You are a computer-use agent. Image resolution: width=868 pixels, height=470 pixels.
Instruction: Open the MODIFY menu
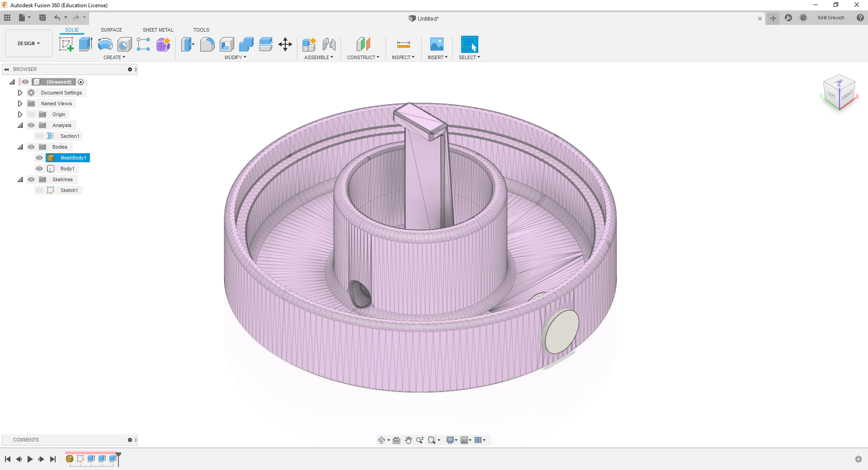point(235,57)
